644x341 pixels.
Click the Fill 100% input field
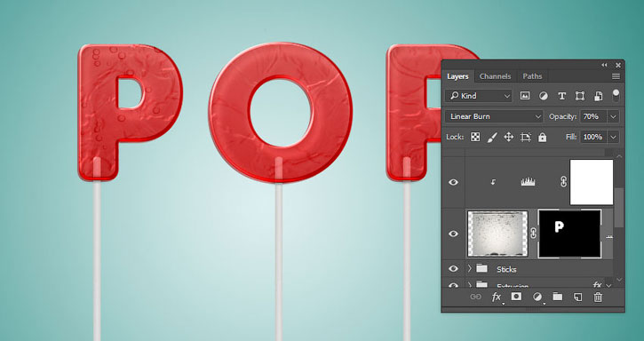(593, 137)
